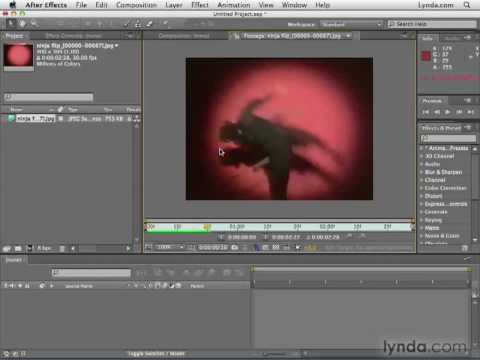Image resolution: width=480 pixels, height=360 pixels.
Task: Click the Ripple Insert Edit icon
Action: click(349, 236)
